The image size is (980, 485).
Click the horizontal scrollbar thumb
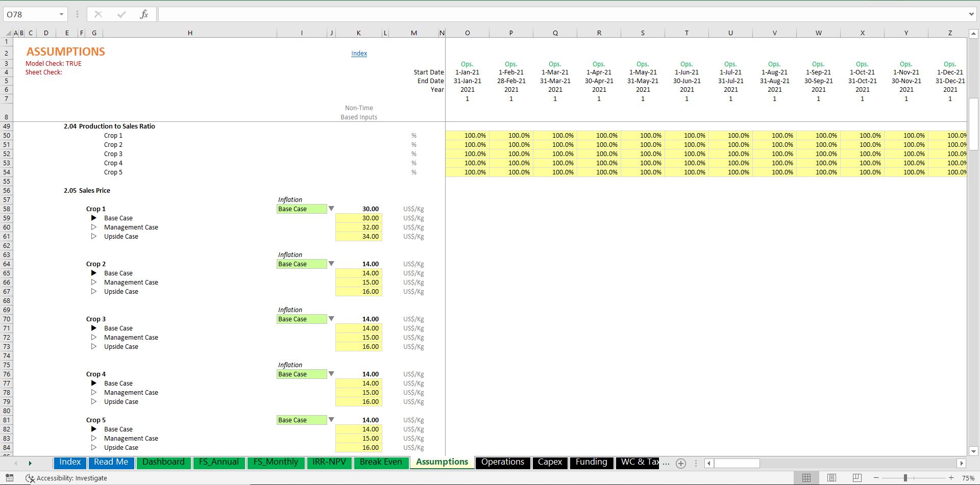pyautogui.click(x=737, y=463)
